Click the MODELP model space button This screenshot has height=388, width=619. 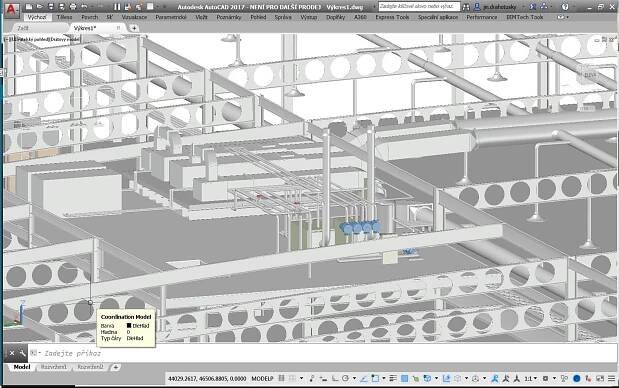pyautogui.click(x=262, y=379)
